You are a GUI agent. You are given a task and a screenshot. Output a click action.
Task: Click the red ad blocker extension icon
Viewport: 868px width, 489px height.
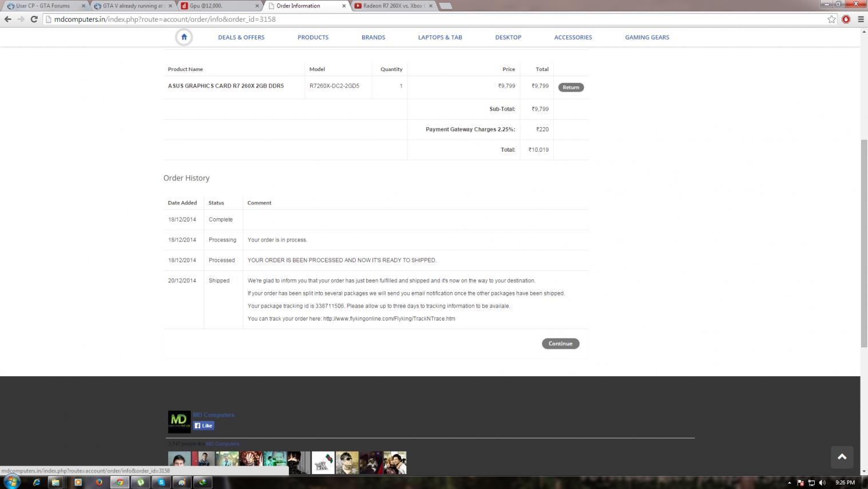(x=846, y=19)
